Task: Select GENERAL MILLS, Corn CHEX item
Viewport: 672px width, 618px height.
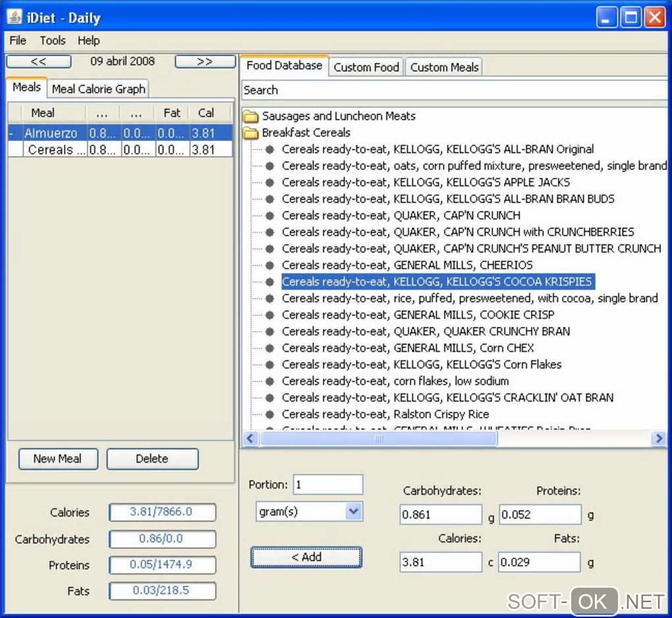Action: 408,349
